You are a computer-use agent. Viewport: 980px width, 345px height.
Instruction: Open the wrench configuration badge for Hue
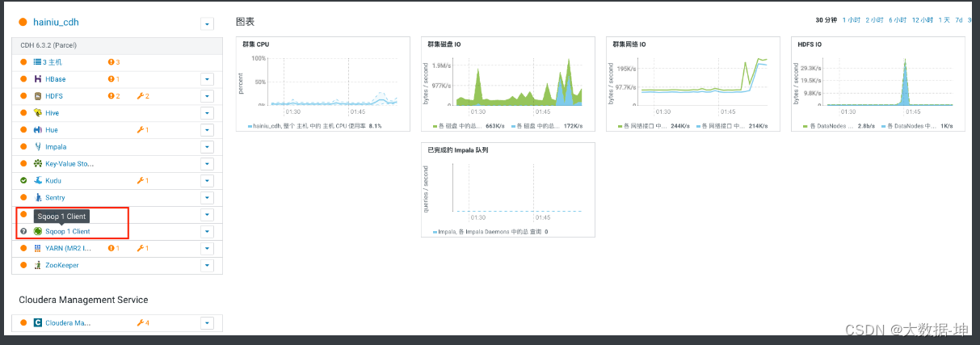point(143,130)
